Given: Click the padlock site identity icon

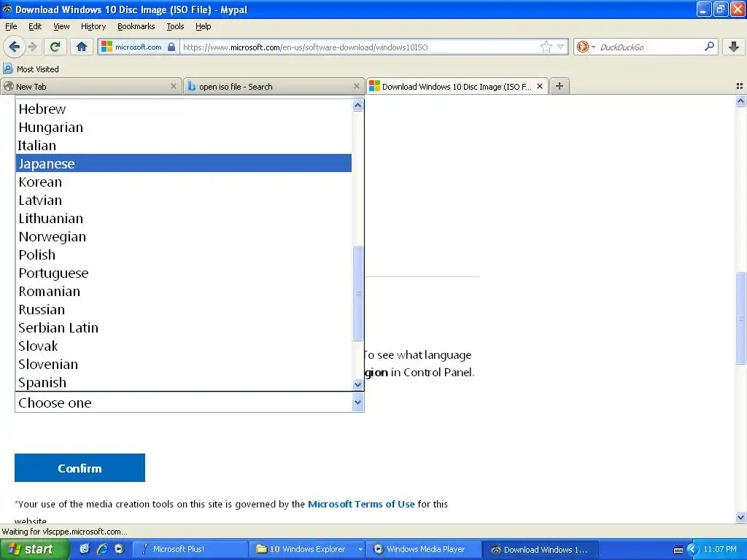Looking at the screenshot, I should point(171,47).
